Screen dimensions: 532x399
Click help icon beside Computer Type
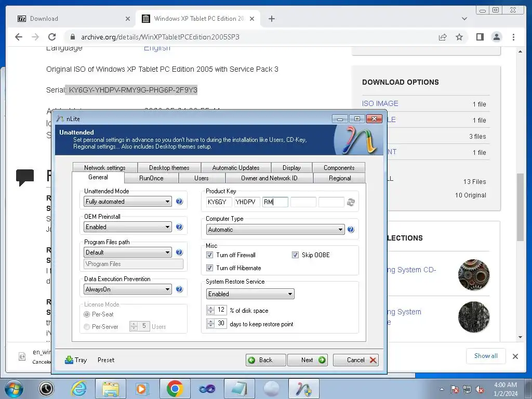[351, 230]
